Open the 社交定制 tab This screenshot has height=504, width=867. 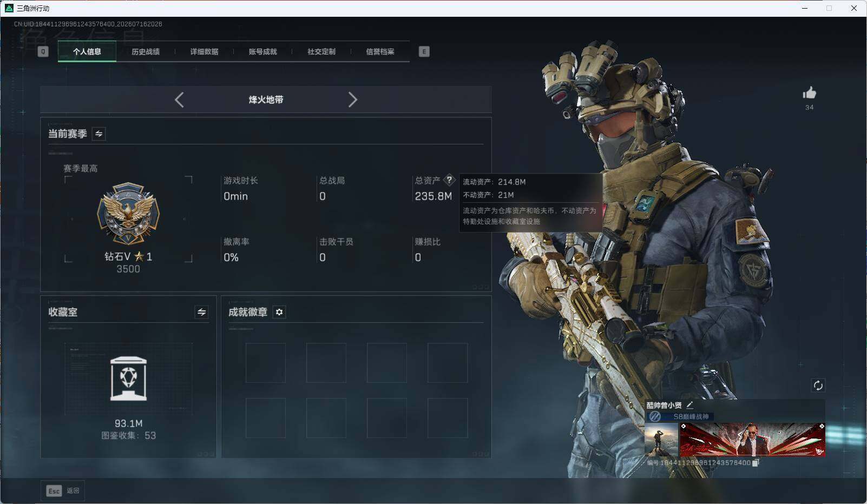click(321, 51)
